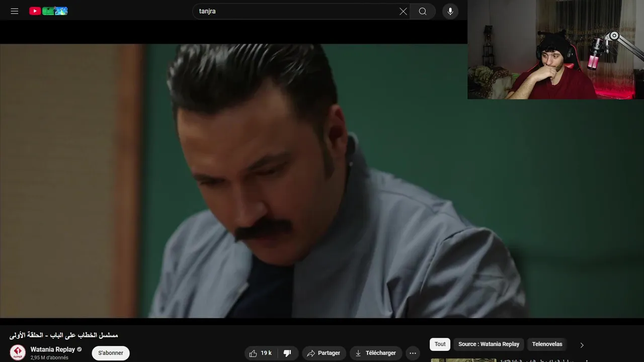Screen dimensions: 644x362
Task: Open the hamburger guide menu
Action: [x=15, y=11]
